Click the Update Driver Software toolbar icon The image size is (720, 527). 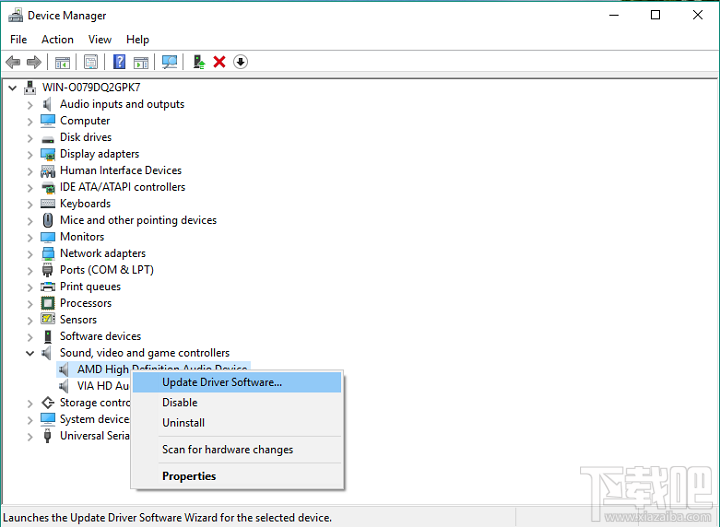[199, 62]
